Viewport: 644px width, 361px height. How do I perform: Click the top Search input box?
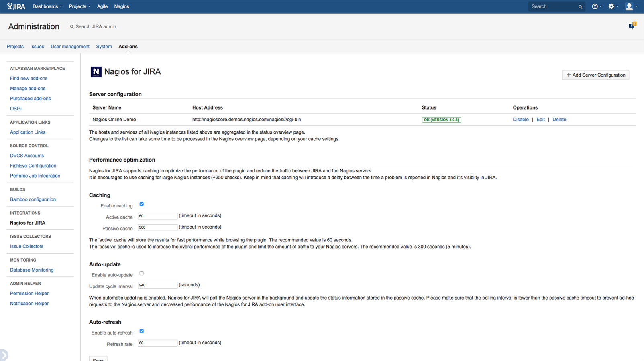point(556,6)
